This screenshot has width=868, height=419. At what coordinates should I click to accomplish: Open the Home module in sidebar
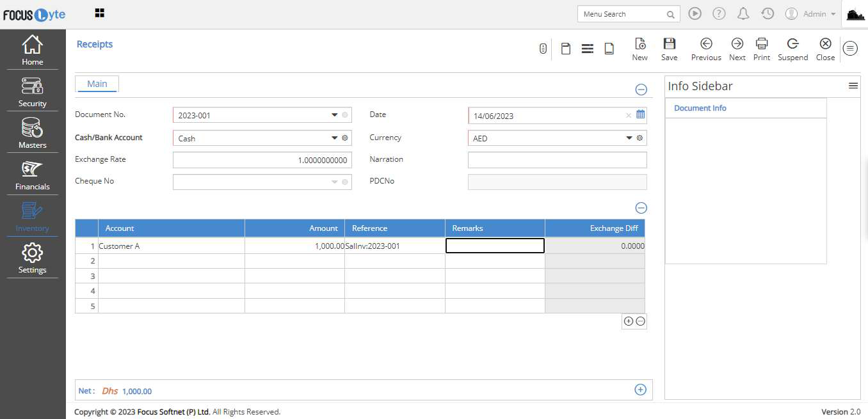[33, 50]
